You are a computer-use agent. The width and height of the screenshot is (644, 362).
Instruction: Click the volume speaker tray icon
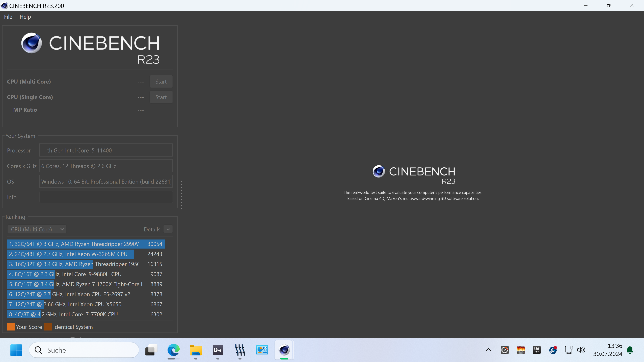[x=581, y=350]
